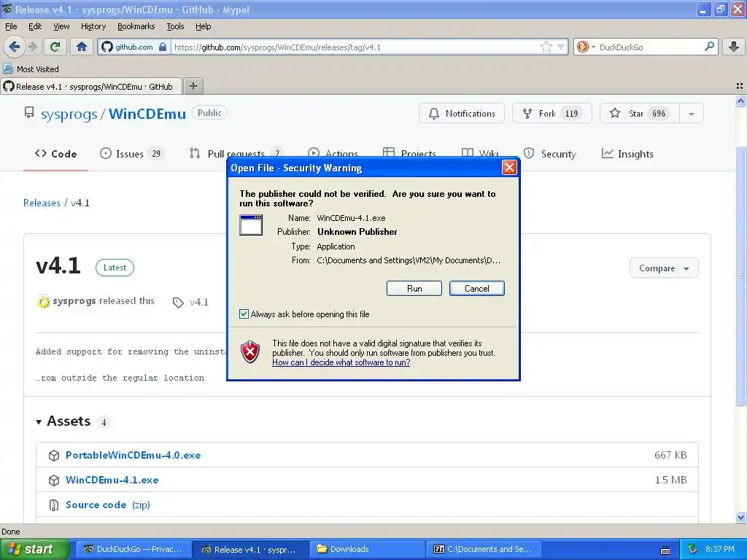Open the Windows Start button

(34, 550)
